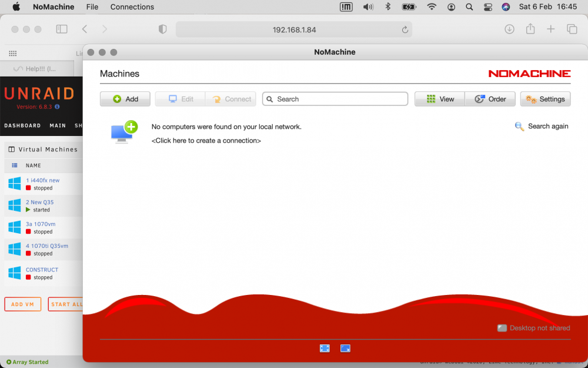Viewport: 588px width, 368px height.
Task: Click the Edit button in NoMachine toolbar
Action: click(180, 99)
